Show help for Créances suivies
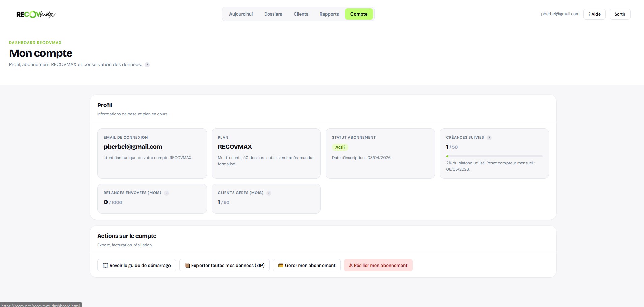644x307 pixels. (x=489, y=138)
